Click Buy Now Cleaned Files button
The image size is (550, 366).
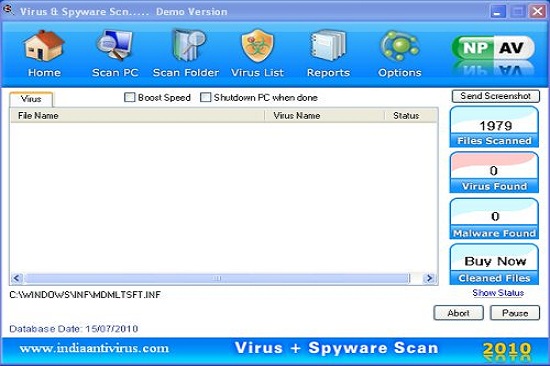494,264
